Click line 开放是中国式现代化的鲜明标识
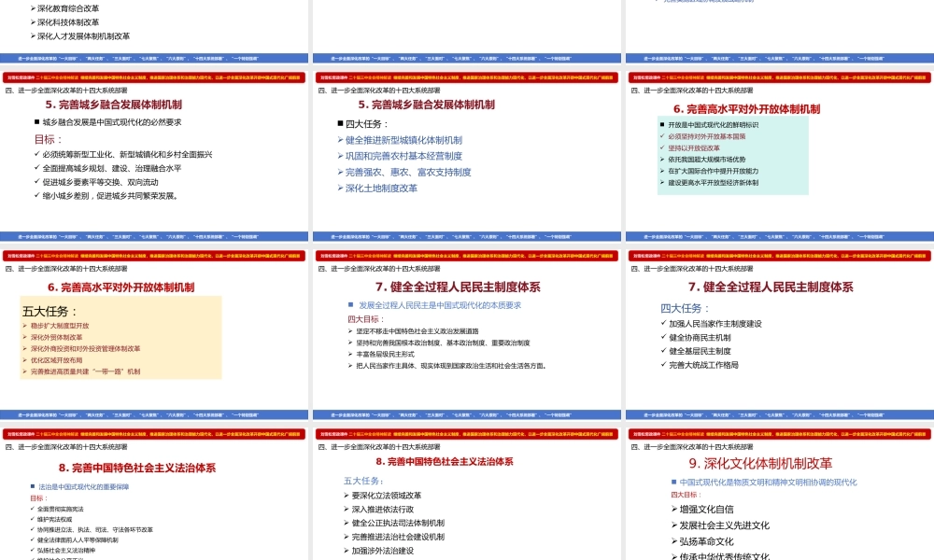 713,125
